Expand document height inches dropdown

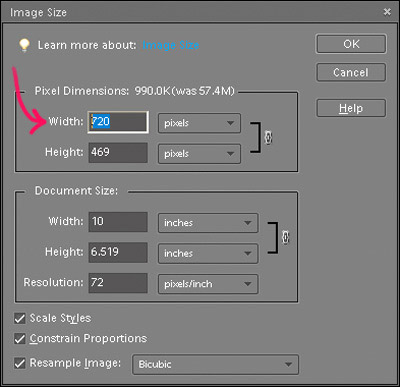click(208, 253)
